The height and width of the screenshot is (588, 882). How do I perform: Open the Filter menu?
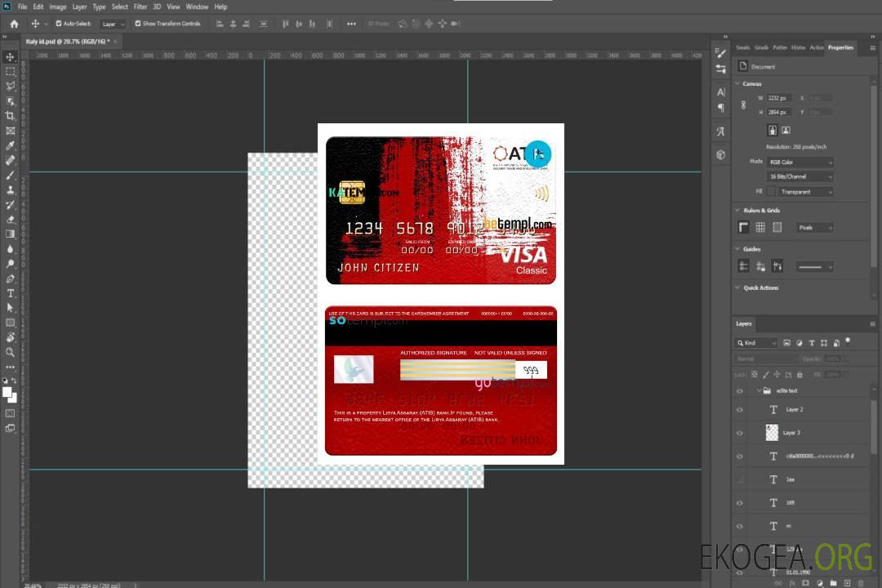pos(140,7)
